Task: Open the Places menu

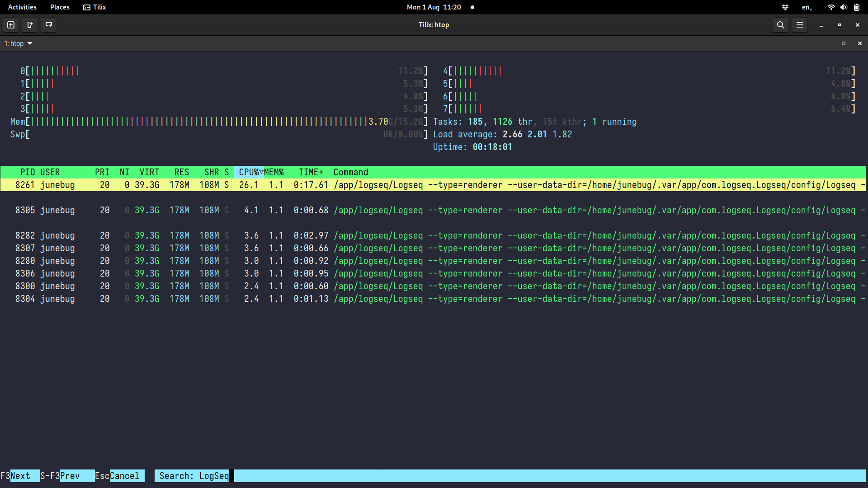Action: (59, 7)
